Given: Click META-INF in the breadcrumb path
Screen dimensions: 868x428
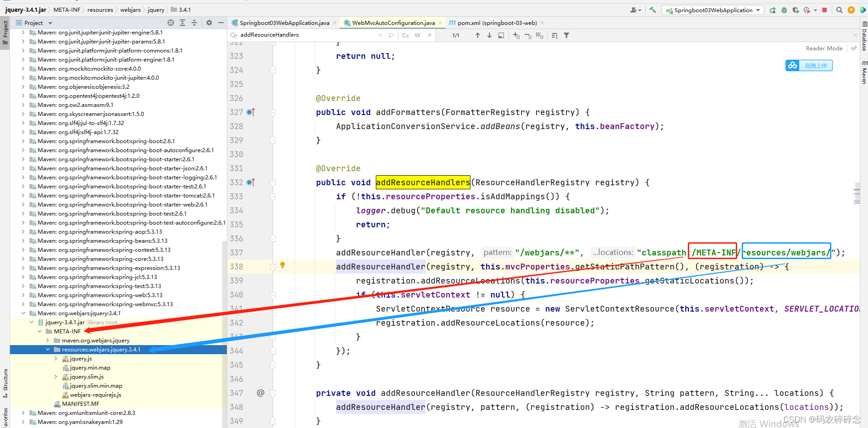Looking at the screenshot, I should coord(67,10).
